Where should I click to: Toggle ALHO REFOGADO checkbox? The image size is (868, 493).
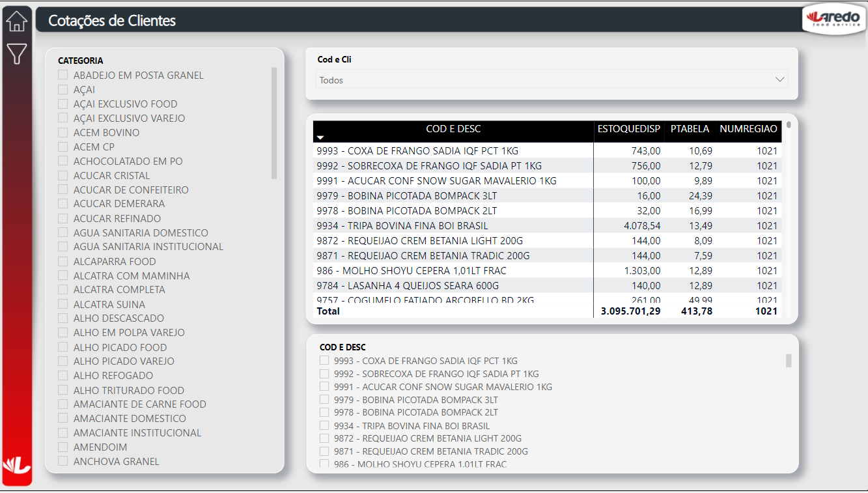point(63,375)
